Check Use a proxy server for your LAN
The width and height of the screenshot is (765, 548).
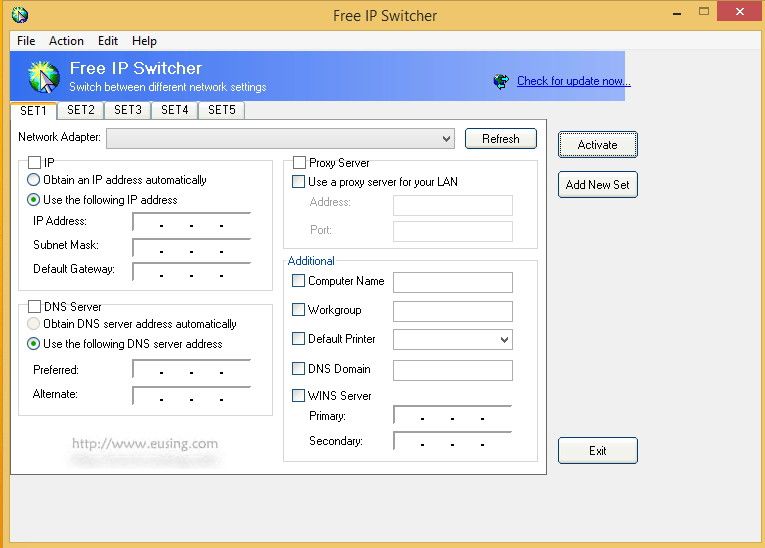[x=298, y=182]
